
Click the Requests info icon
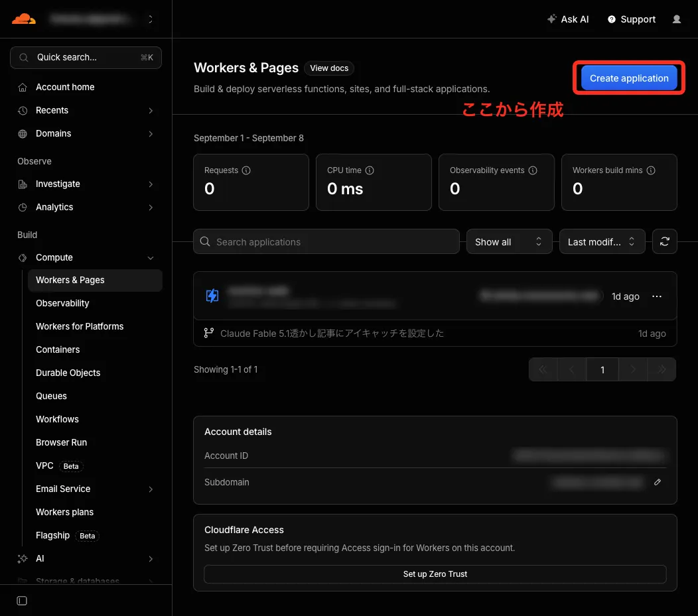[x=246, y=170]
